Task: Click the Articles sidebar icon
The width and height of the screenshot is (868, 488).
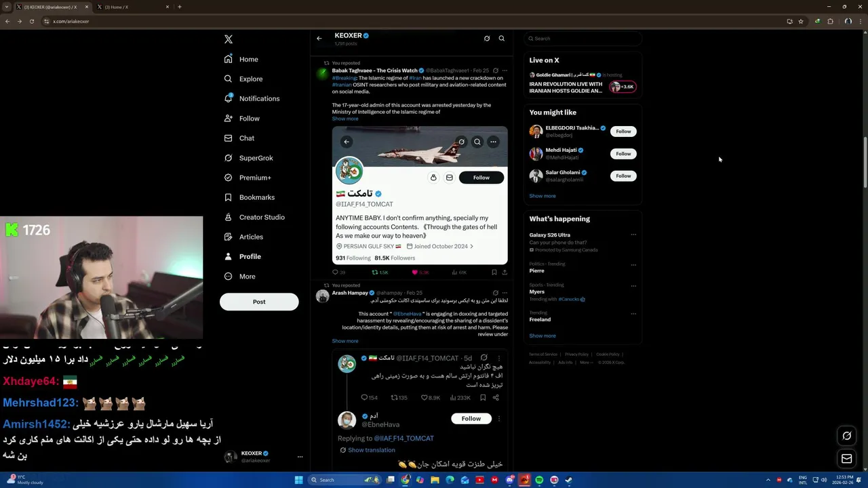Action: pyautogui.click(x=229, y=237)
